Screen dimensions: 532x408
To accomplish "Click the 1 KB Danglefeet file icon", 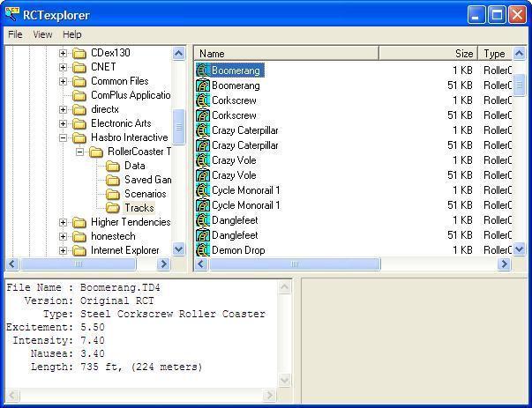I will coord(203,220).
